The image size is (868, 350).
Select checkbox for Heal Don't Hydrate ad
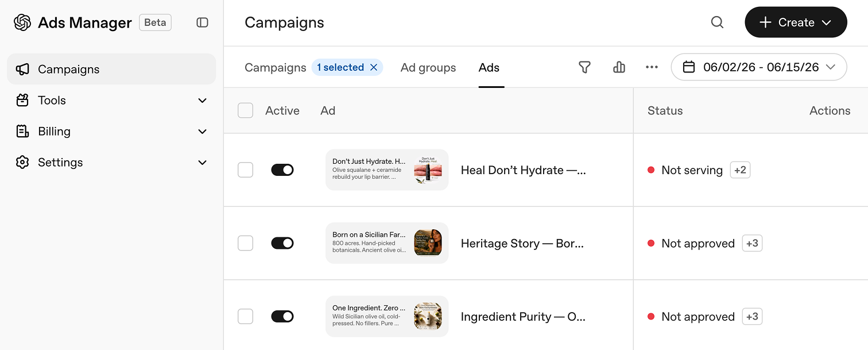[245, 170]
